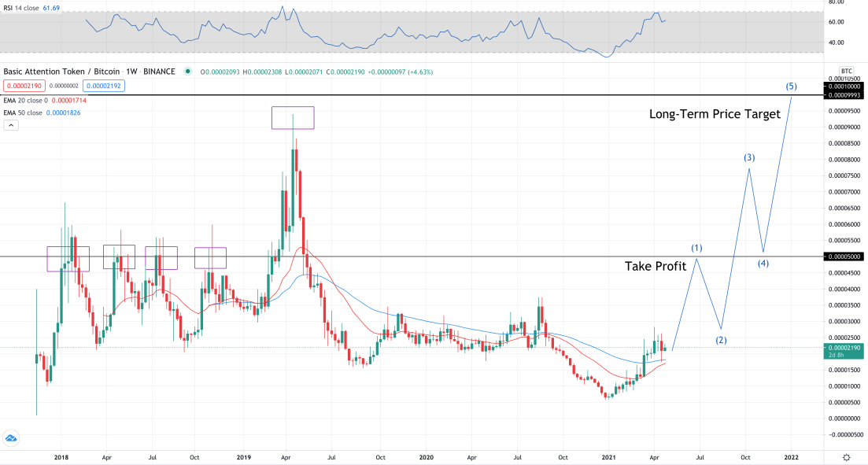868x465 pixels.
Task: Collapse the indicator legend with chevron
Action: pyautogui.click(x=10, y=126)
